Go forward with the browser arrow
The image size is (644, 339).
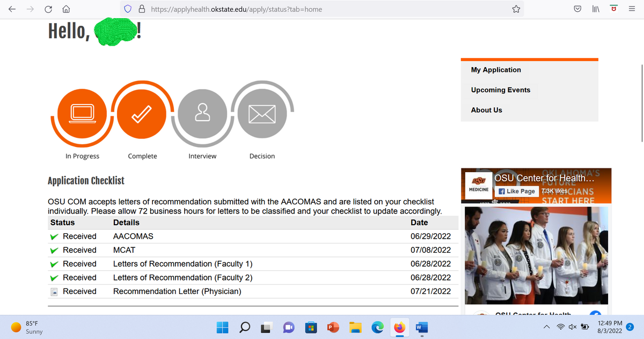[31, 9]
